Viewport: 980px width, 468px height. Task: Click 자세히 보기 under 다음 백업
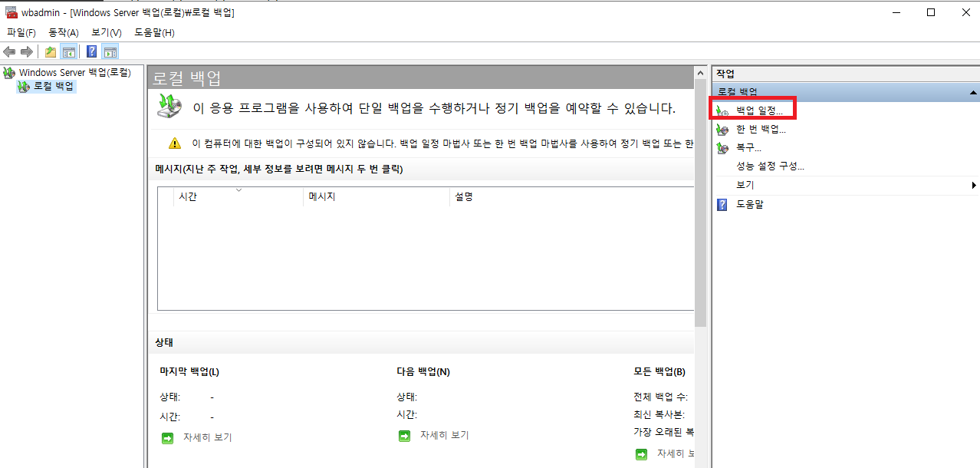click(x=444, y=435)
